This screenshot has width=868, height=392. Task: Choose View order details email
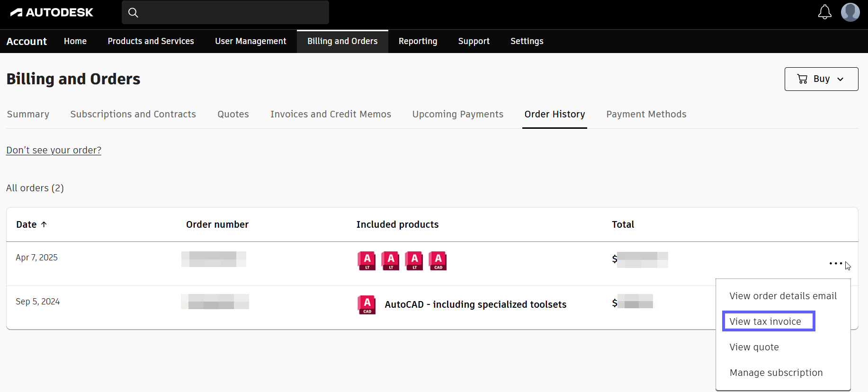pyautogui.click(x=783, y=296)
